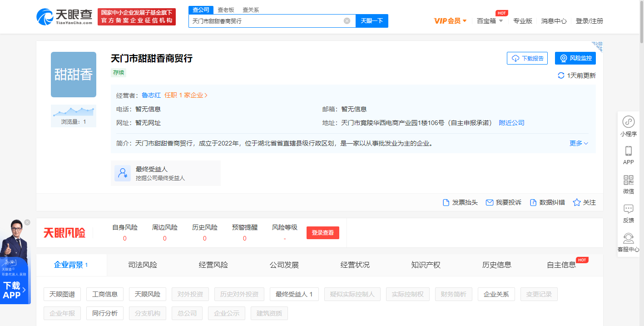
Task: Select the 司法风险 tab
Action: (143, 265)
